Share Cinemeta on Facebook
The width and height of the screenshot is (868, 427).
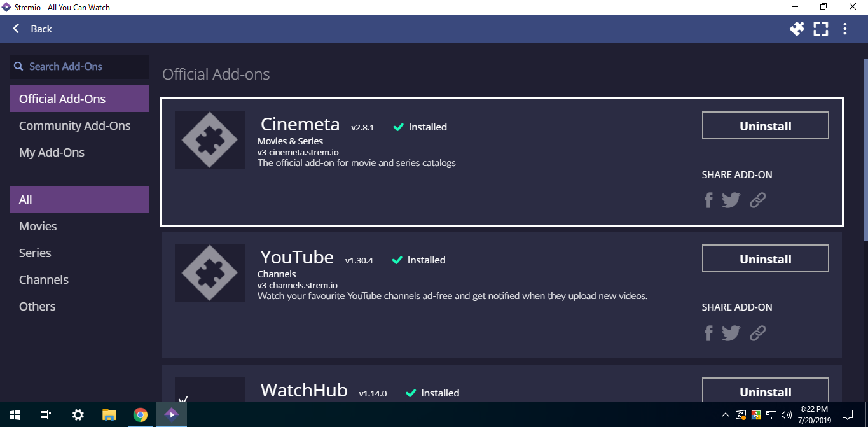[708, 200]
